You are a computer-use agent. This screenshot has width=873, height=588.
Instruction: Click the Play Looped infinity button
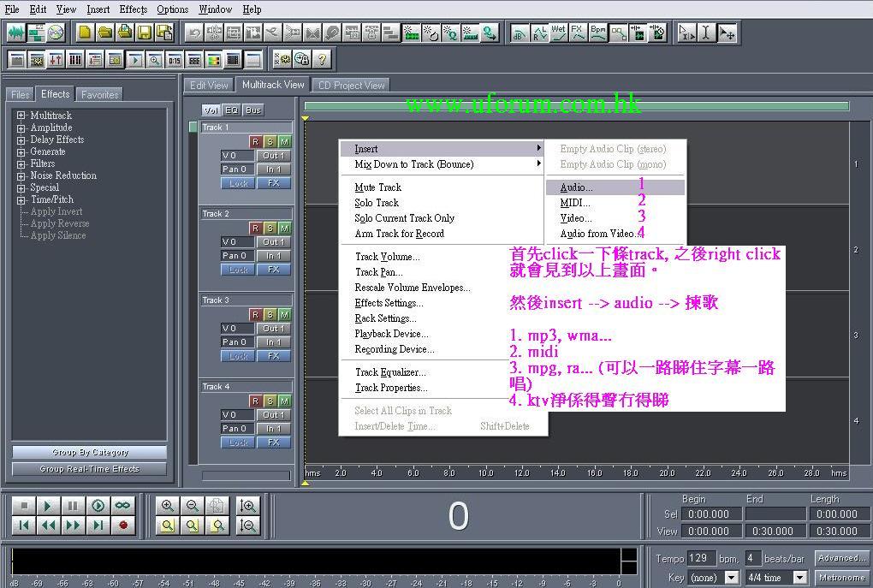click(122, 506)
